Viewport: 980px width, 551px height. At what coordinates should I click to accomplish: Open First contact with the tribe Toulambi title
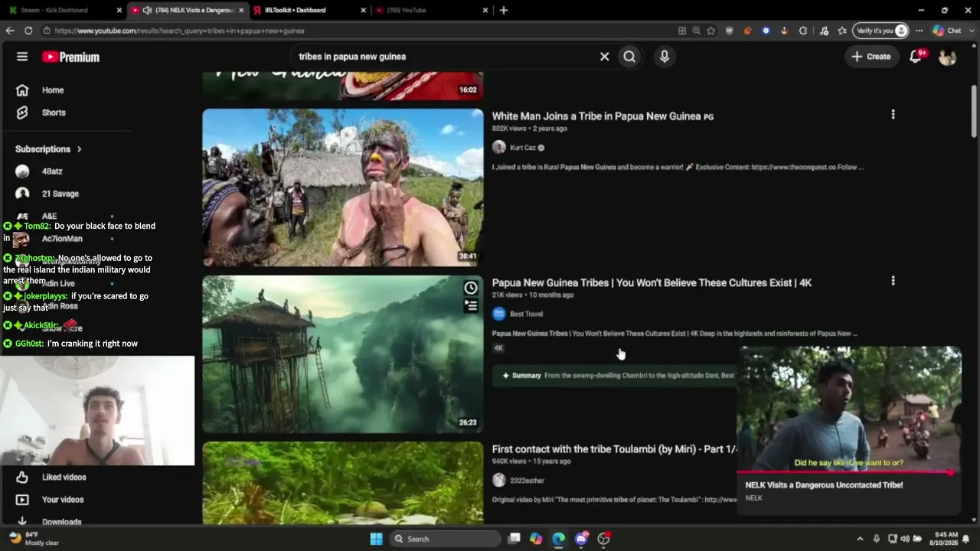[x=615, y=449]
